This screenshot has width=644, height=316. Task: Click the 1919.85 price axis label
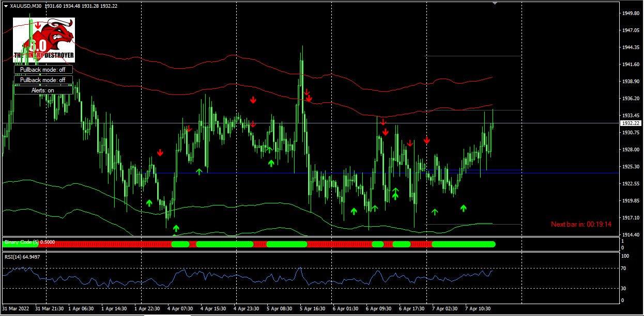(x=630, y=201)
